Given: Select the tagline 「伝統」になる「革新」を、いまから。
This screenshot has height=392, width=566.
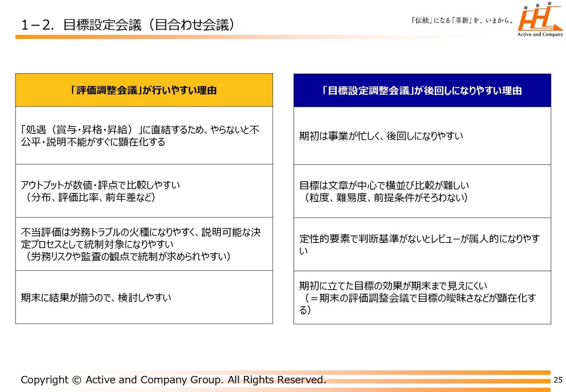Looking at the screenshot, I should tap(462, 21).
